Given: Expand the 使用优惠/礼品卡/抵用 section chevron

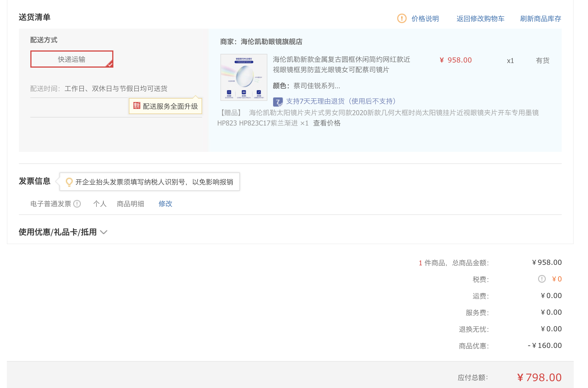Looking at the screenshot, I should pos(104,232).
